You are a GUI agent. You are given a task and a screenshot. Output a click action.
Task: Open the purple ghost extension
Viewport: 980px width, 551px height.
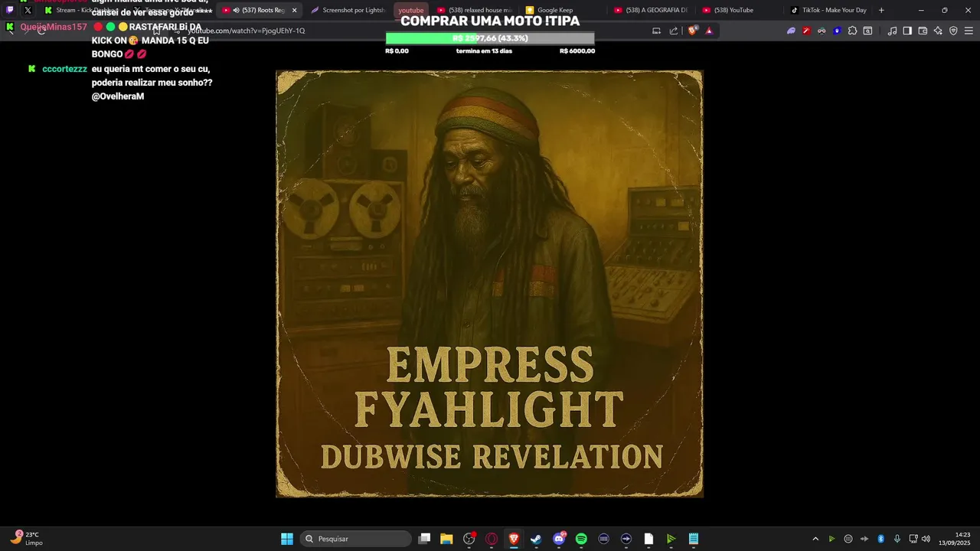point(791,31)
